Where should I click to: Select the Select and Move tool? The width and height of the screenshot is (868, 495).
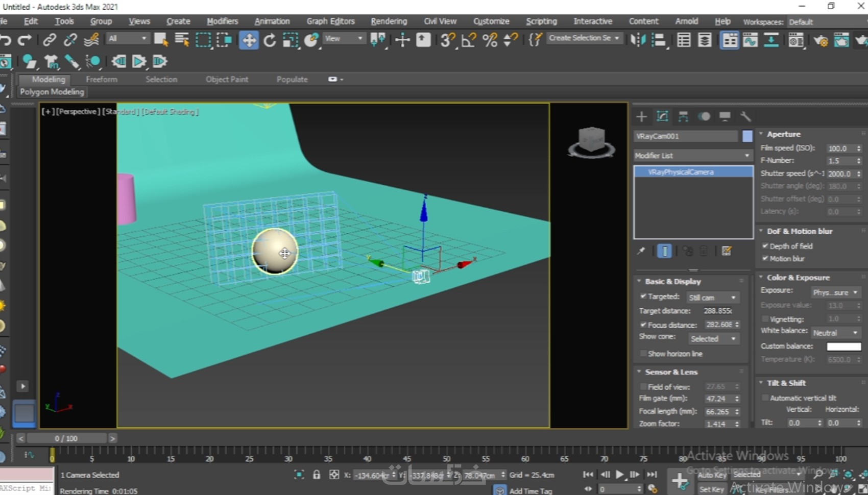click(249, 40)
